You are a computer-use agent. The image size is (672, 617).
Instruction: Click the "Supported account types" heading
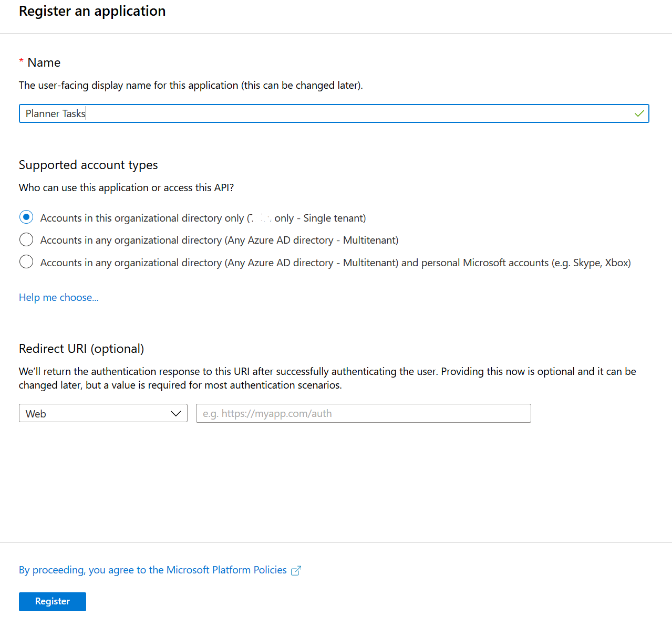(x=88, y=165)
